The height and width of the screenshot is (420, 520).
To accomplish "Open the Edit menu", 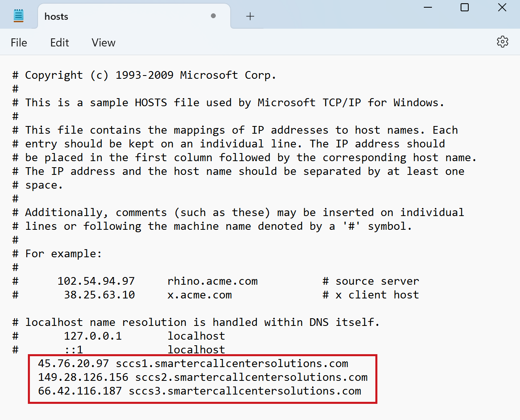I will point(59,42).
